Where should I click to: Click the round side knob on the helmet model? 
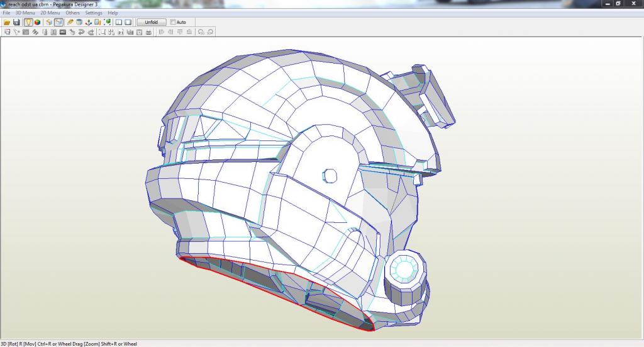[x=405, y=276]
